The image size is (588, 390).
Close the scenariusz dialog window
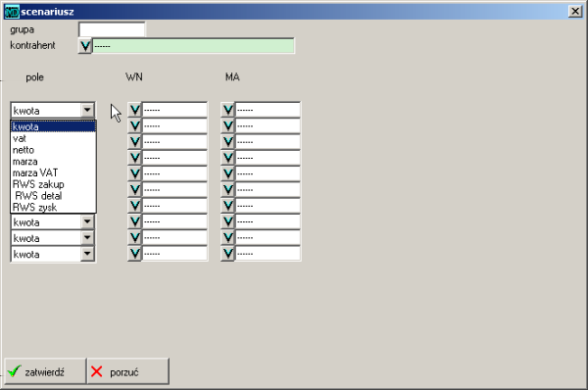click(x=575, y=11)
